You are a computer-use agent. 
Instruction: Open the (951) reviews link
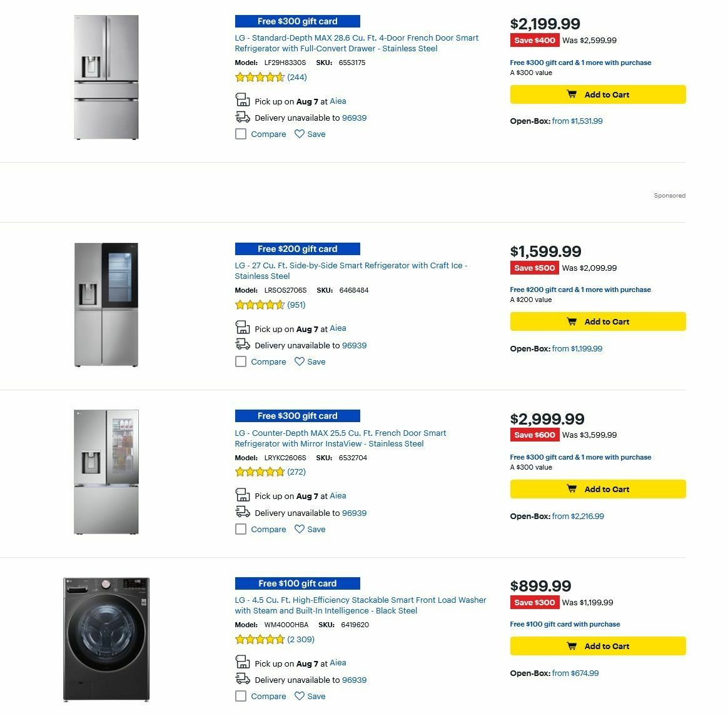click(296, 305)
